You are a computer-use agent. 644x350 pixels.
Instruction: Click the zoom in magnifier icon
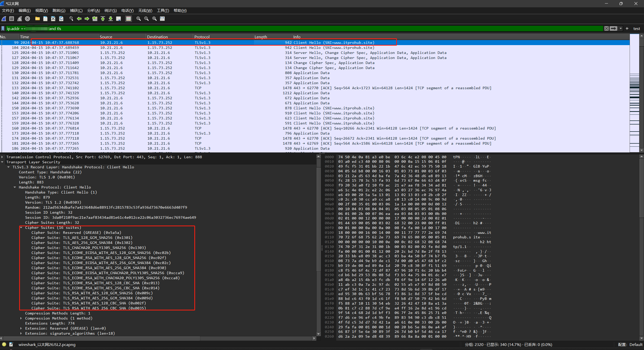[138, 19]
